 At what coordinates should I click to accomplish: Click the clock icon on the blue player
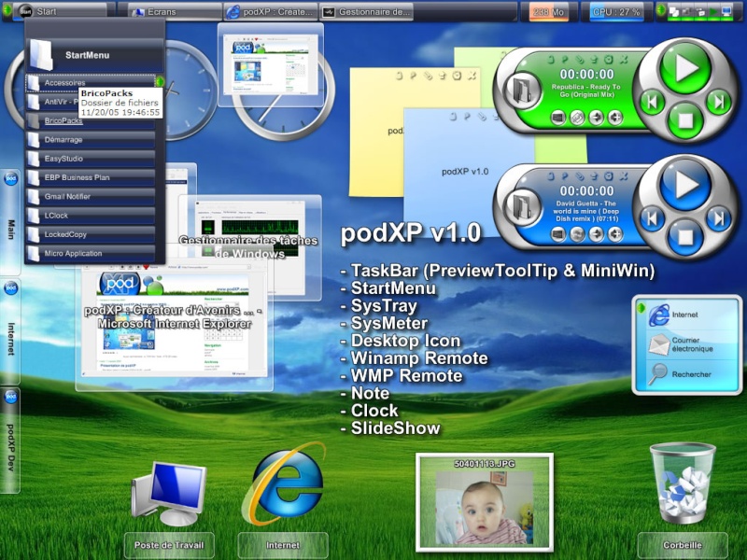609,176
